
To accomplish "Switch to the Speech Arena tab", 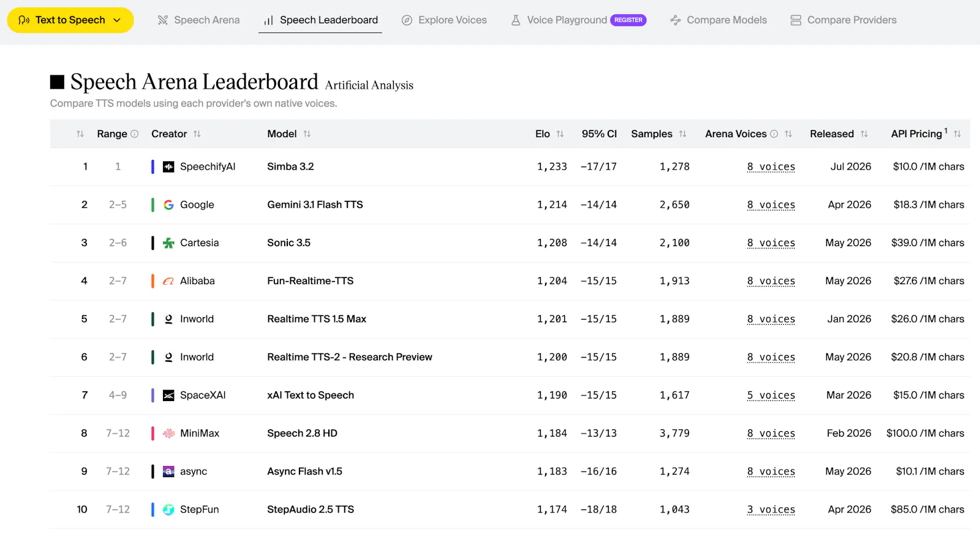I will click(198, 20).
